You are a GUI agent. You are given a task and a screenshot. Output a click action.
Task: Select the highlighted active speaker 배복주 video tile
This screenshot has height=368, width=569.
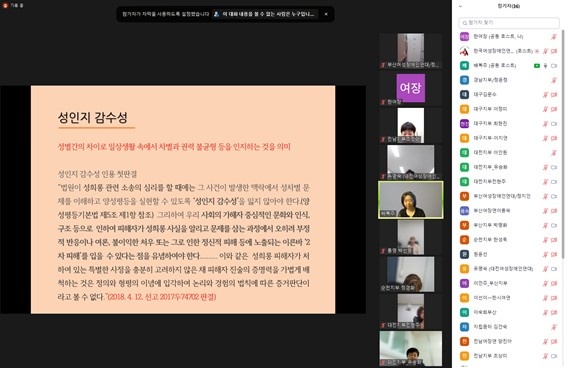click(x=410, y=200)
